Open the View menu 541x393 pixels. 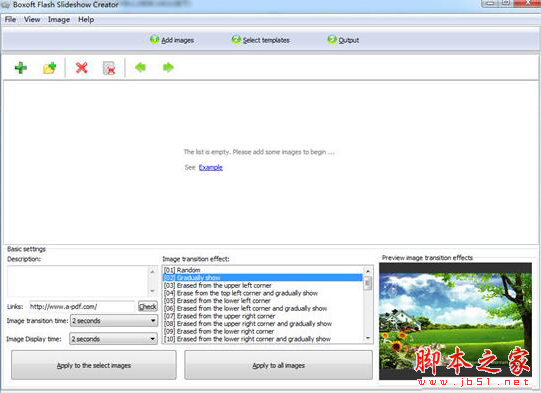(32, 20)
